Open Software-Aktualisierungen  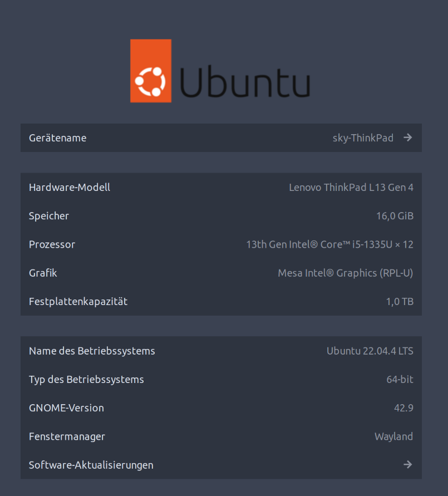tap(221, 464)
